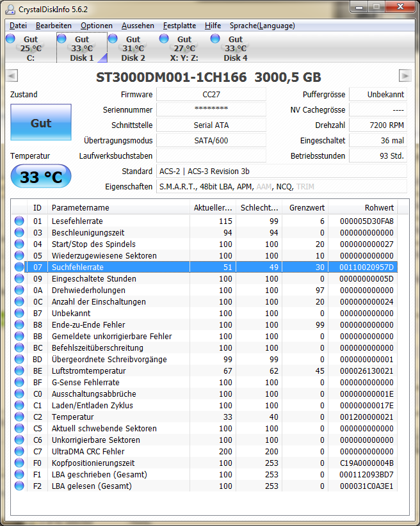This screenshot has height=526, width=420.
Task: Open the Aussehen menu
Action: pyautogui.click(x=138, y=26)
